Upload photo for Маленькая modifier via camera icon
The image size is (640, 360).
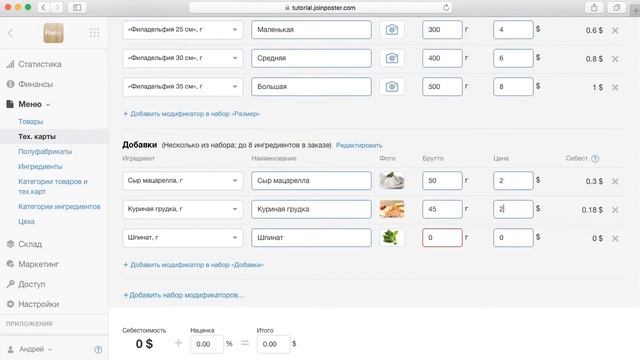[x=392, y=30]
